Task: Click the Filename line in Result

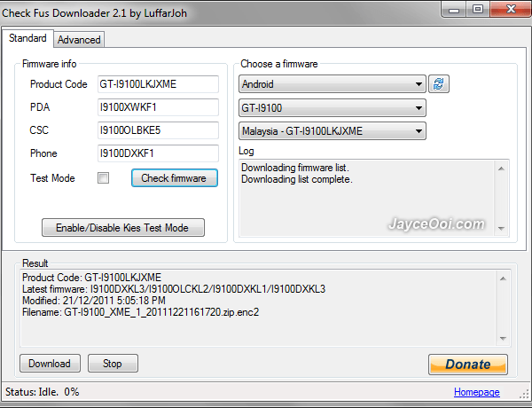Action: [x=140, y=312]
